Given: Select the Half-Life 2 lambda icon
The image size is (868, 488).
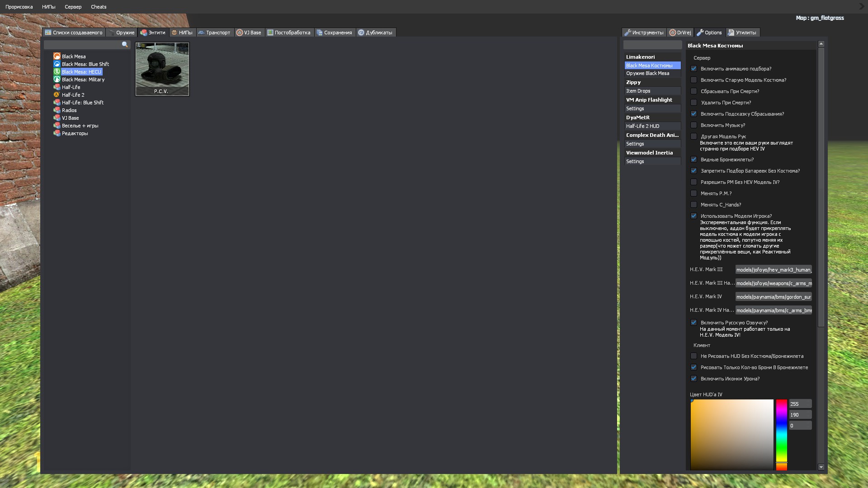Looking at the screenshot, I should tap(57, 95).
